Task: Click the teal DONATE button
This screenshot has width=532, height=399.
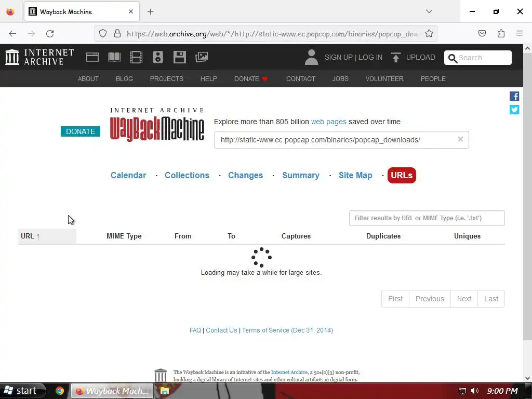Action: tap(81, 131)
